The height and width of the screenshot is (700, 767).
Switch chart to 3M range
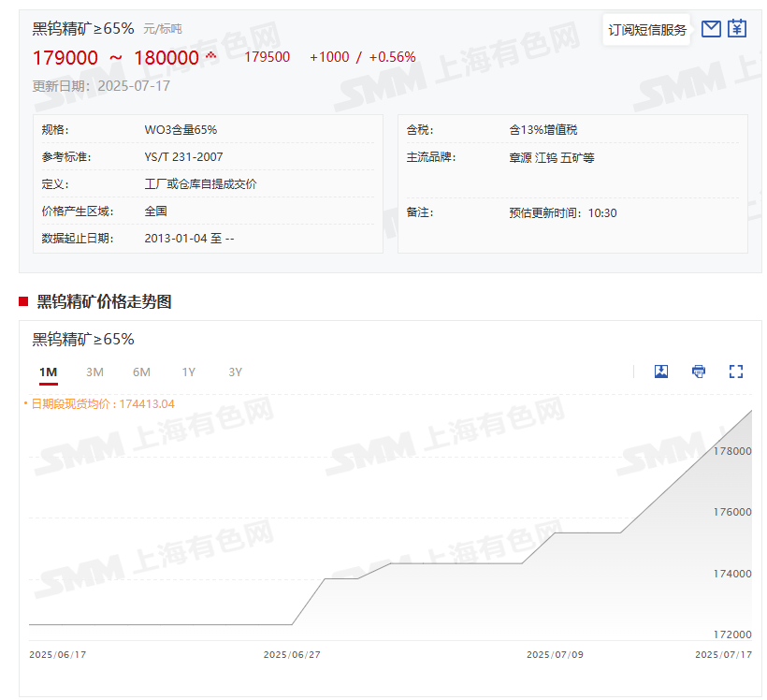(x=94, y=372)
